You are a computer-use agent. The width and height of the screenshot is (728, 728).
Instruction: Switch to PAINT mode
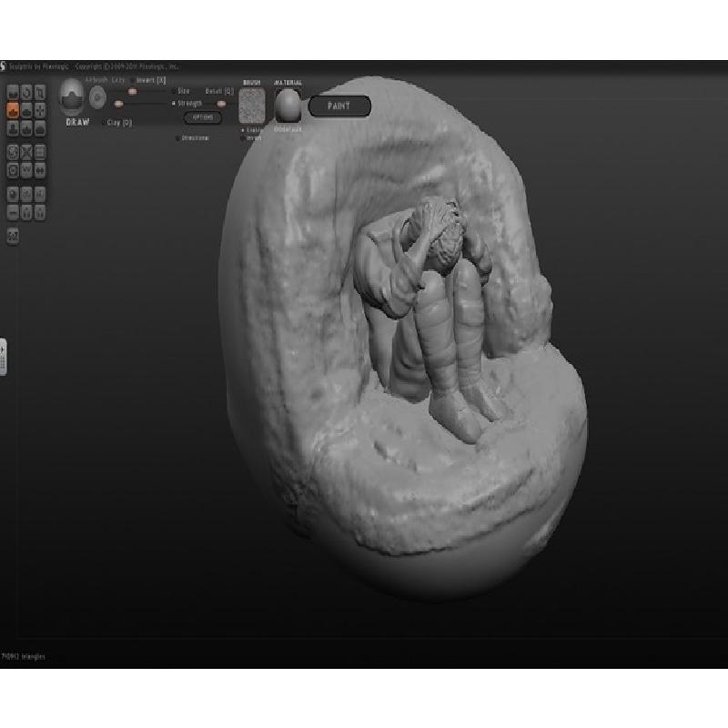tap(339, 106)
